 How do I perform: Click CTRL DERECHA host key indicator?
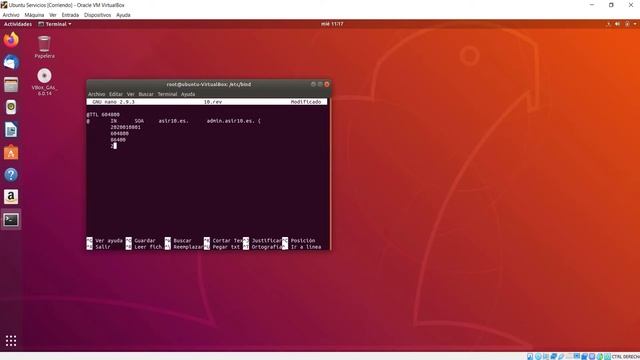click(x=626, y=357)
